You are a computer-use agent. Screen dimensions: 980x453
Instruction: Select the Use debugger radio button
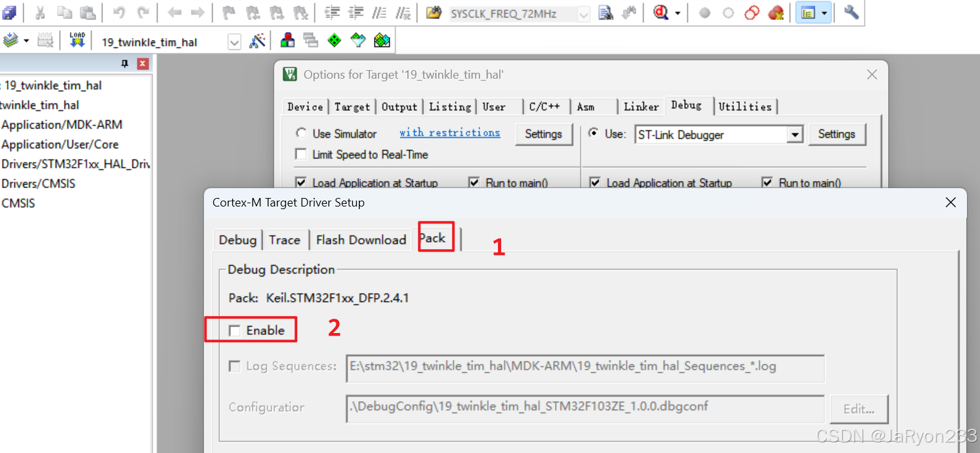click(594, 133)
